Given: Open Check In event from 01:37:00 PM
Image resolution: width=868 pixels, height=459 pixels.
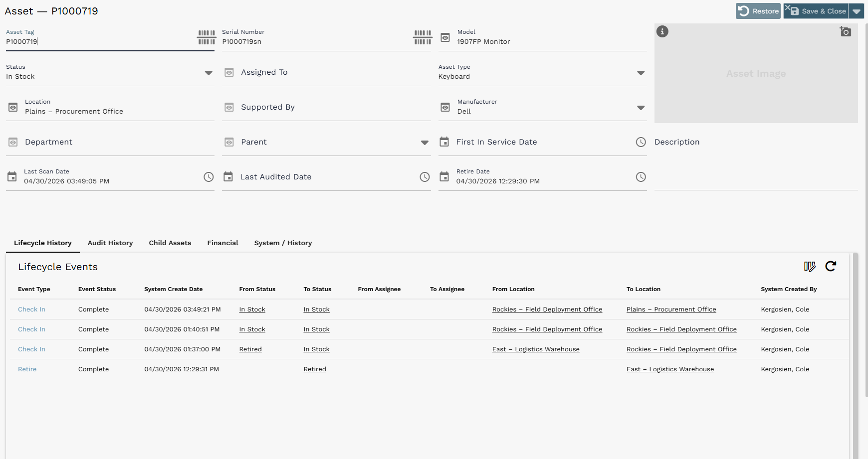Looking at the screenshot, I should point(31,349).
